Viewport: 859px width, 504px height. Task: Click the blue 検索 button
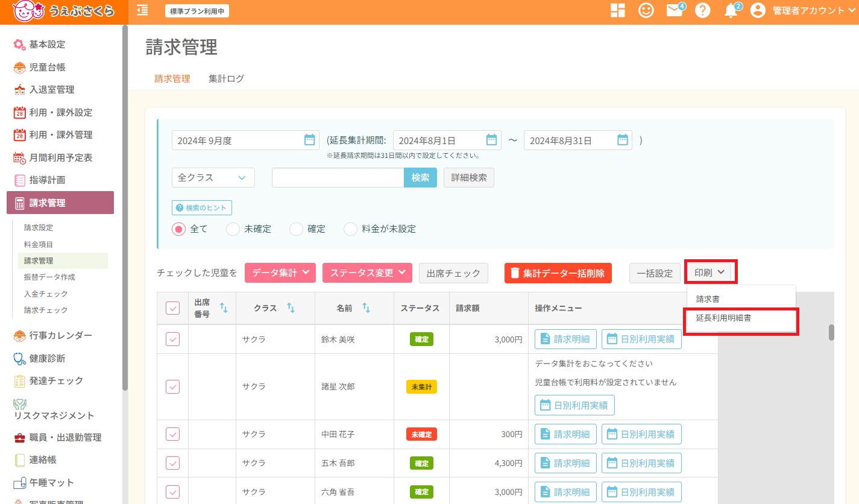coord(420,178)
